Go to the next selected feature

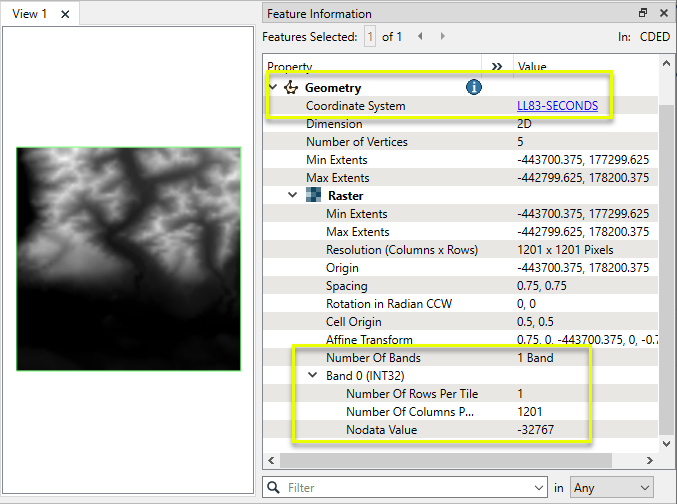pyautogui.click(x=443, y=37)
